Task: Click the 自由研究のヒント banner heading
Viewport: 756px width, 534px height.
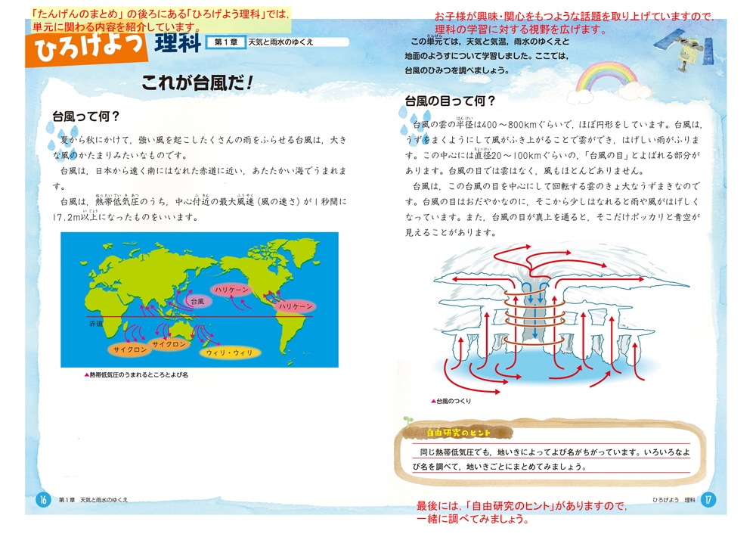Action: (459, 433)
